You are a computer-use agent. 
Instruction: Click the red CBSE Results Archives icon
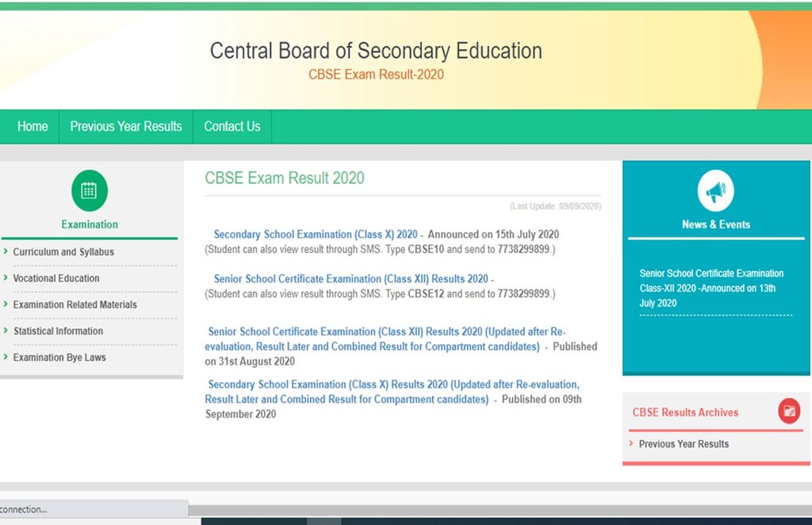(x=789, y=411)
